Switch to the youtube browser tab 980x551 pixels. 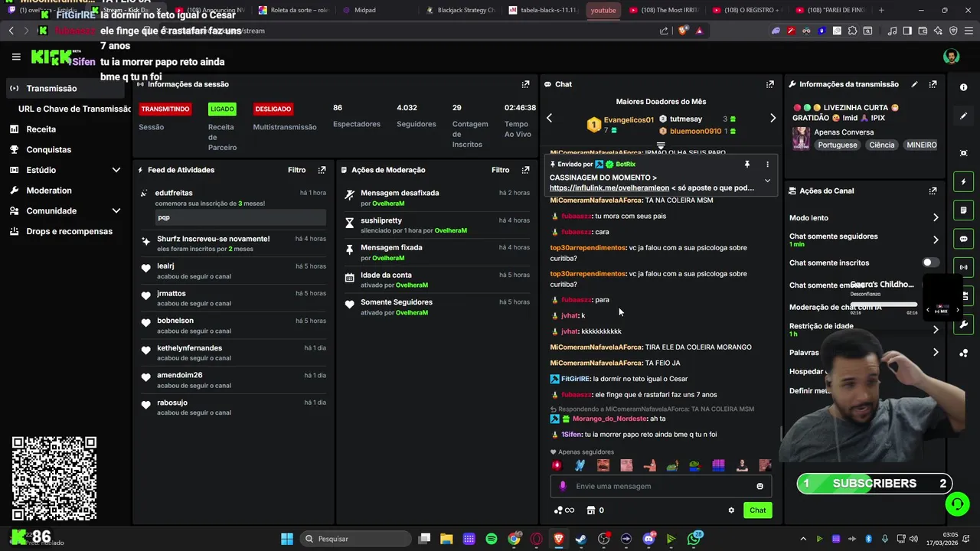click(603, 10)
